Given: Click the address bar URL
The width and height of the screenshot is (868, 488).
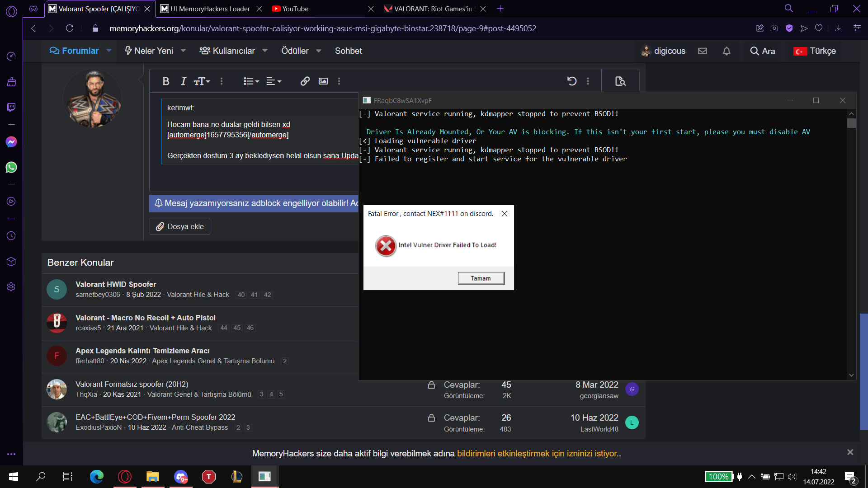Looking at the screenshot, I should tap(322, 28).
